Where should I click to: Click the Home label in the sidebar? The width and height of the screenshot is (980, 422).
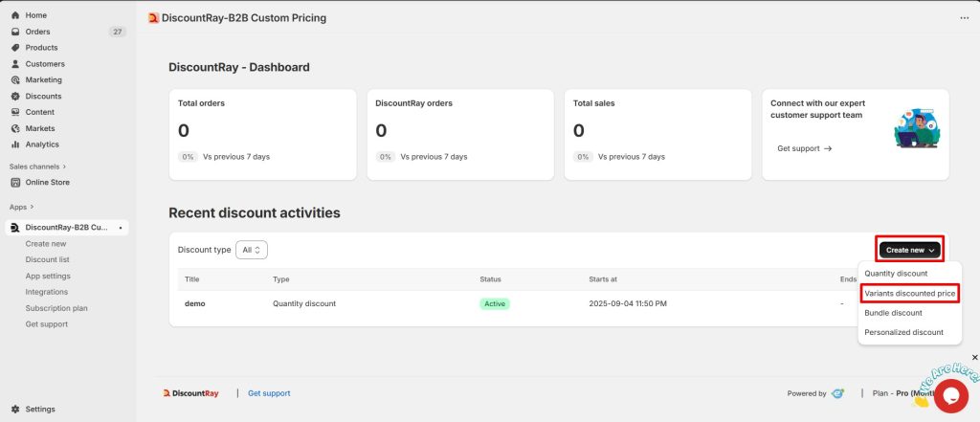36,15
